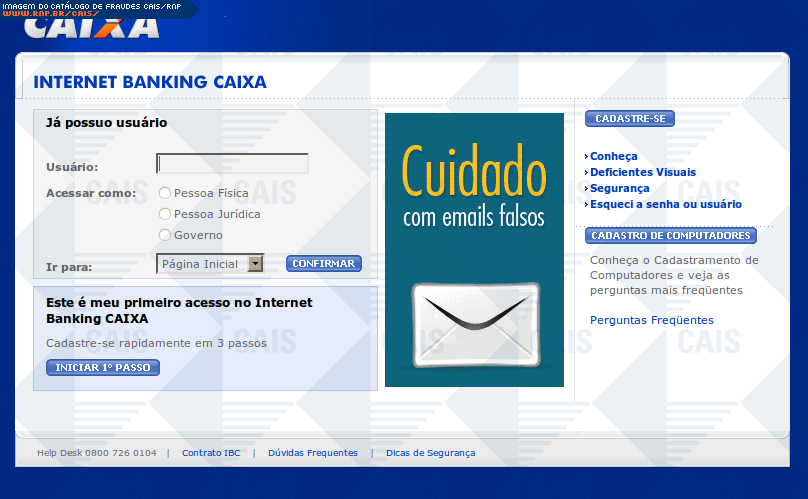Open Contrato IBC in the footer
This screenshot has height=499, width=808.
211,453
